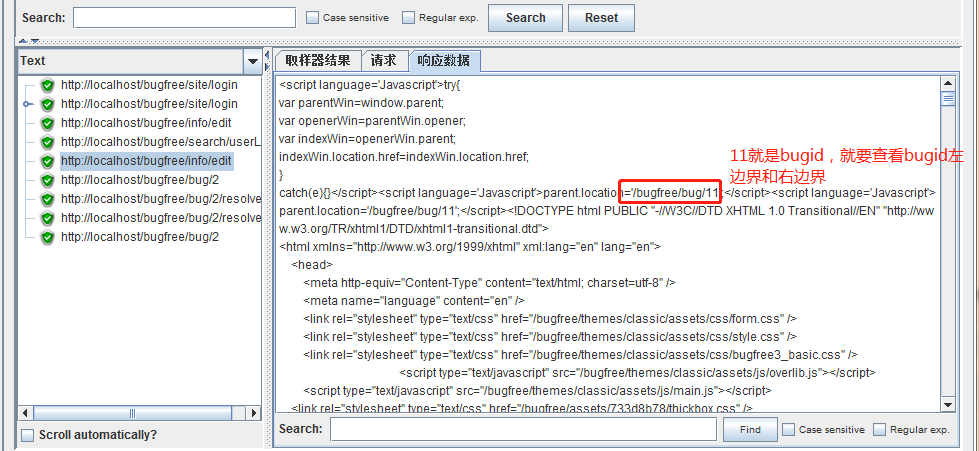Click the stylesheet link line for style.css
The image size is (979, 451).
tap(550, 337)
